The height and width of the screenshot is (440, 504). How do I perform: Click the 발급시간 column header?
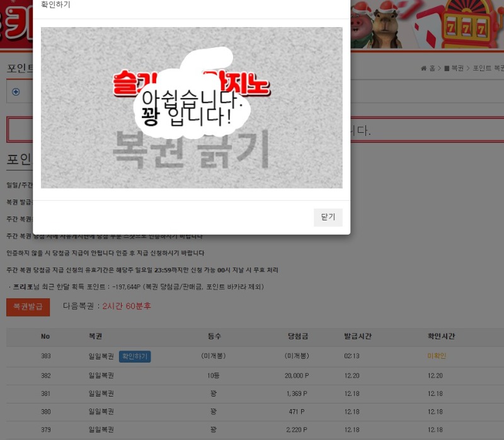pos(357,337)
